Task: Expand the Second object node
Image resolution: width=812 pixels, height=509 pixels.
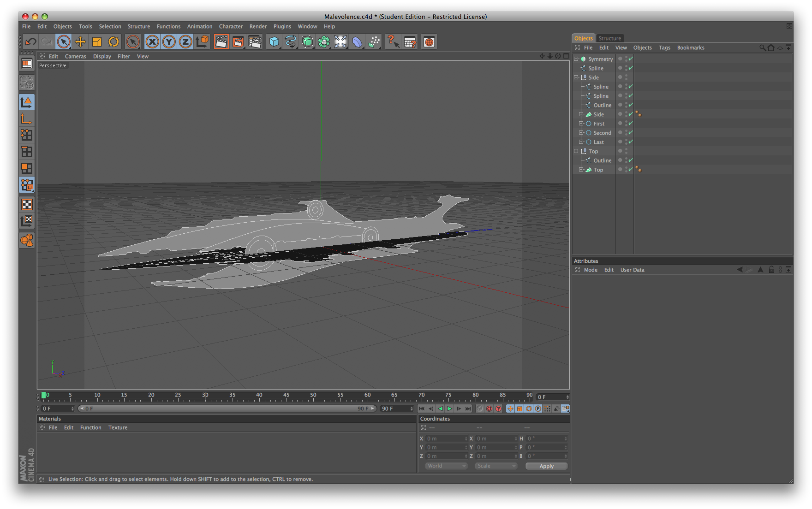Action: (x=581, y=133)
